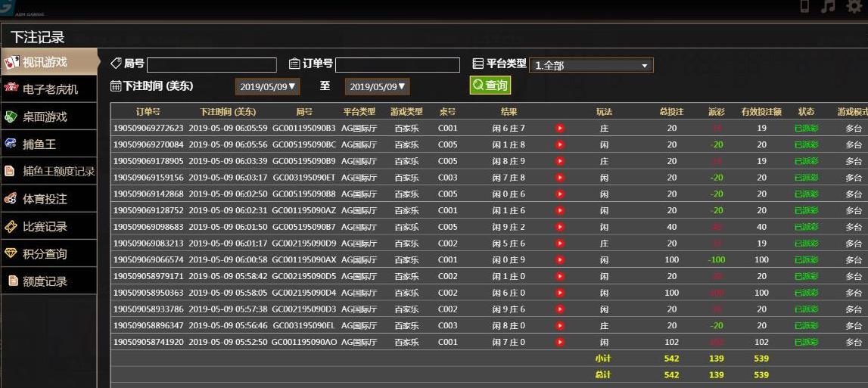Open the 体育投注 sidebar tab

click(48, 199)
